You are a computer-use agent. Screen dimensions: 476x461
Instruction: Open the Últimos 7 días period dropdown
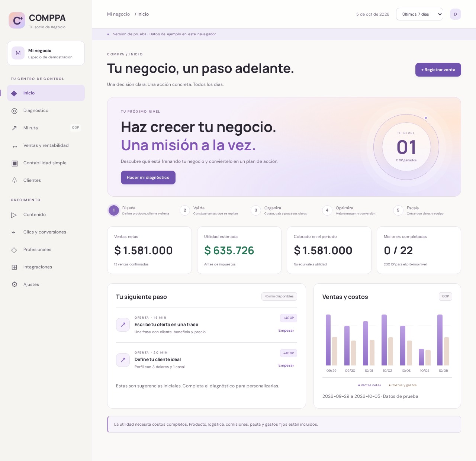419,14
